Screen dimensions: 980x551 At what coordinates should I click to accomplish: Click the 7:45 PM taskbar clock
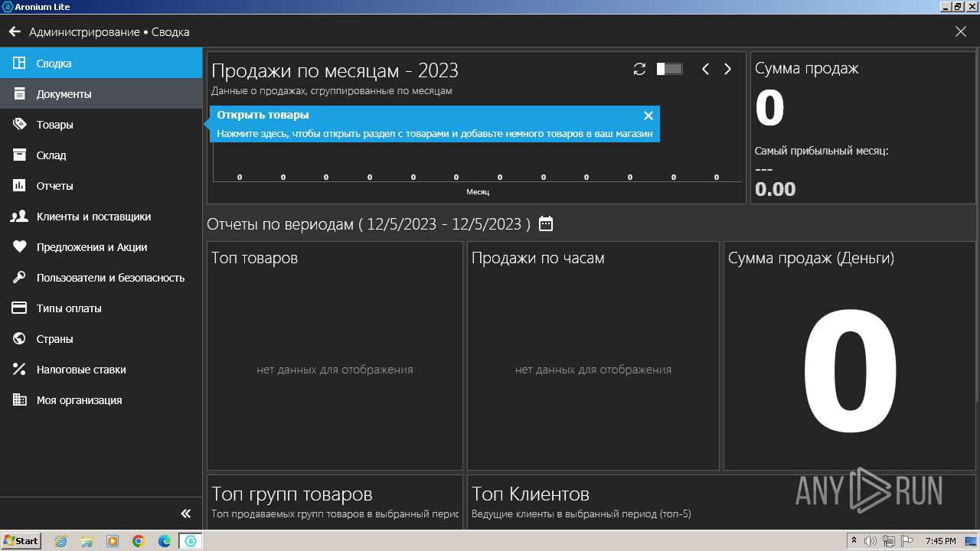[940, 541]
